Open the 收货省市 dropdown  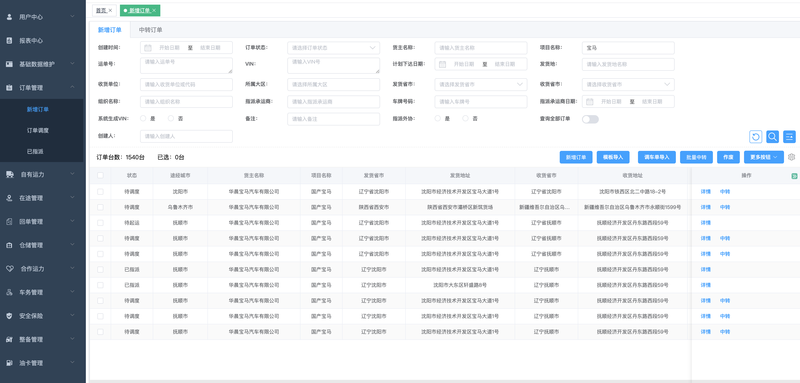pos(628,85)
